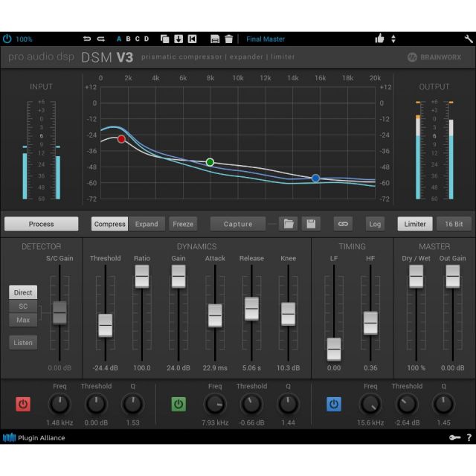Click the blue node on the spectrum graph

pos(315,178)
